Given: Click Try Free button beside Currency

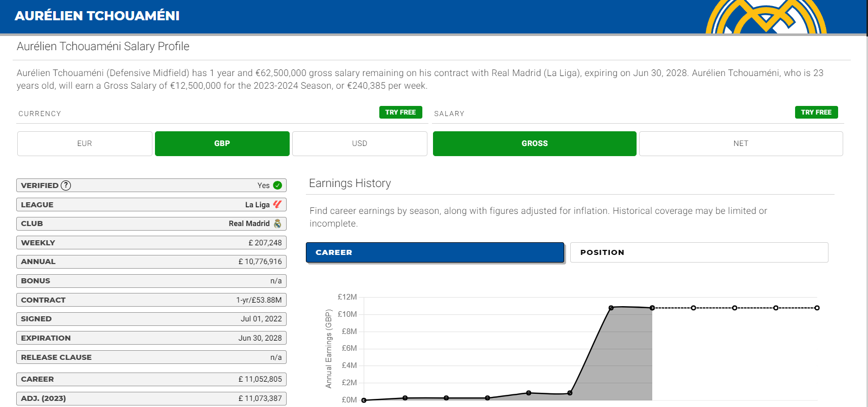Looking at the screenshot, I should coord(401,113).
